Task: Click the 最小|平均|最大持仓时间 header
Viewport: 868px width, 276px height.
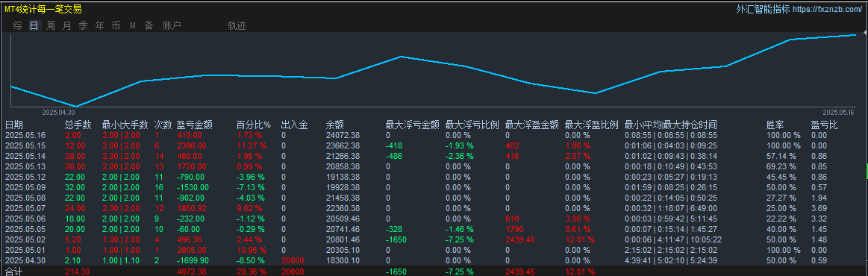Action: (x=671, y=125)
